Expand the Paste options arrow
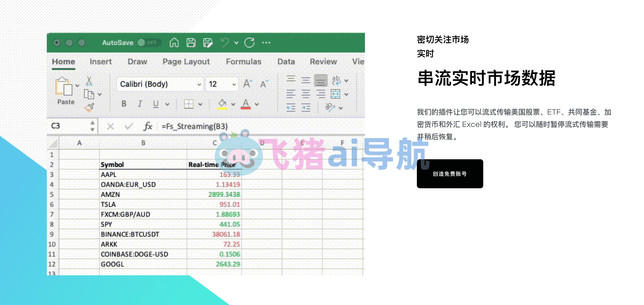This screenshot has width=644, height=305. (x=77, y=86)
